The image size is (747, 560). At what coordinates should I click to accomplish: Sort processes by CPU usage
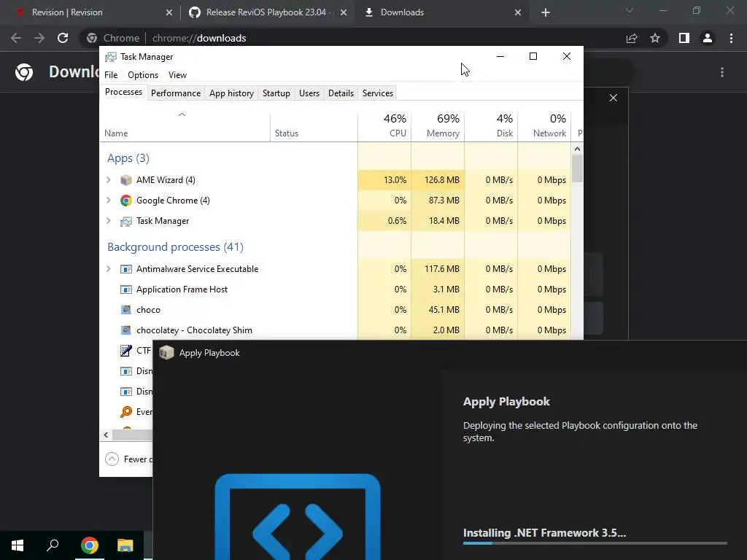pos(384,126)
